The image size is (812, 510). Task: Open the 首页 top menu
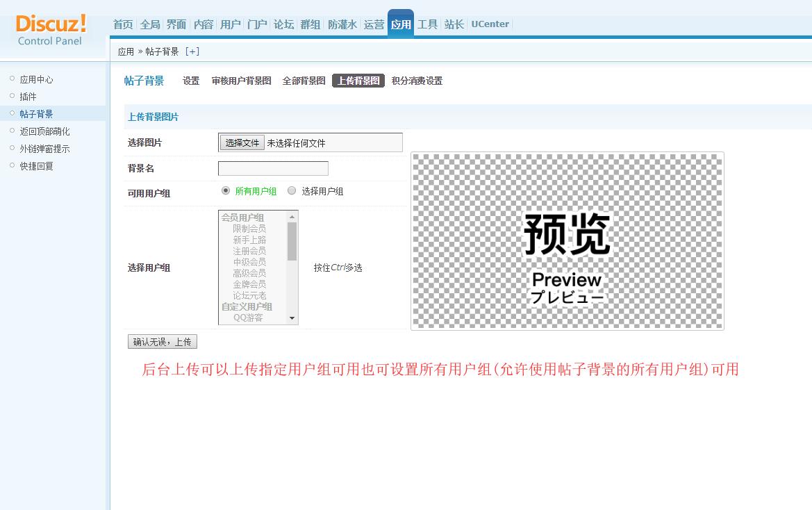pyautogui.click(x=123, y=24)
